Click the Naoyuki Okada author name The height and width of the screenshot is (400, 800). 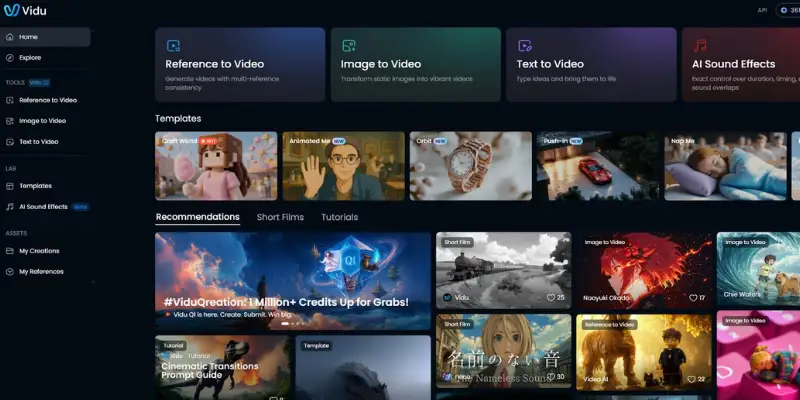tap(606, 298)
